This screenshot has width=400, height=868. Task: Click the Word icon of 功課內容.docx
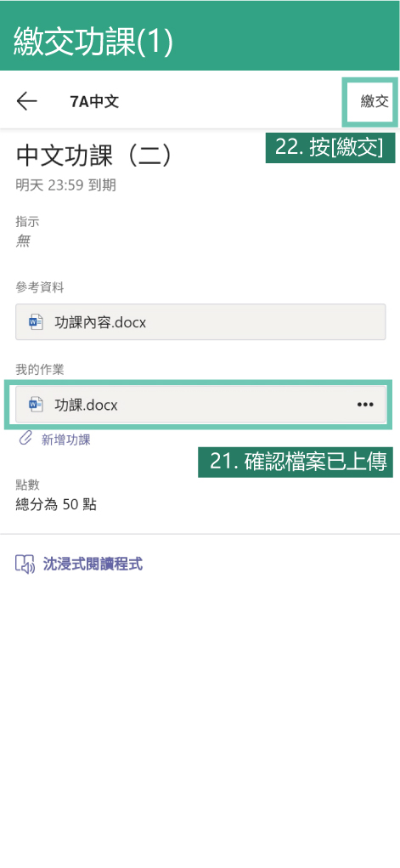(x=36, y=321)
